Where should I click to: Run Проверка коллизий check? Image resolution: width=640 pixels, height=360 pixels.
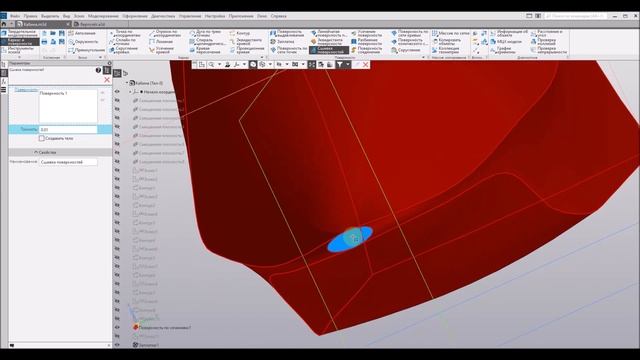pyautogui.click(x=543, y=42)
